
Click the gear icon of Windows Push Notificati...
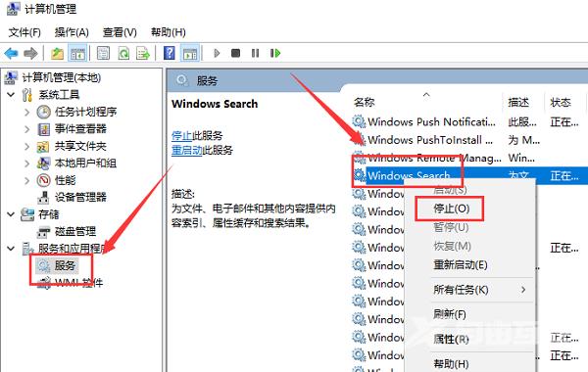(x=359, y=121)
